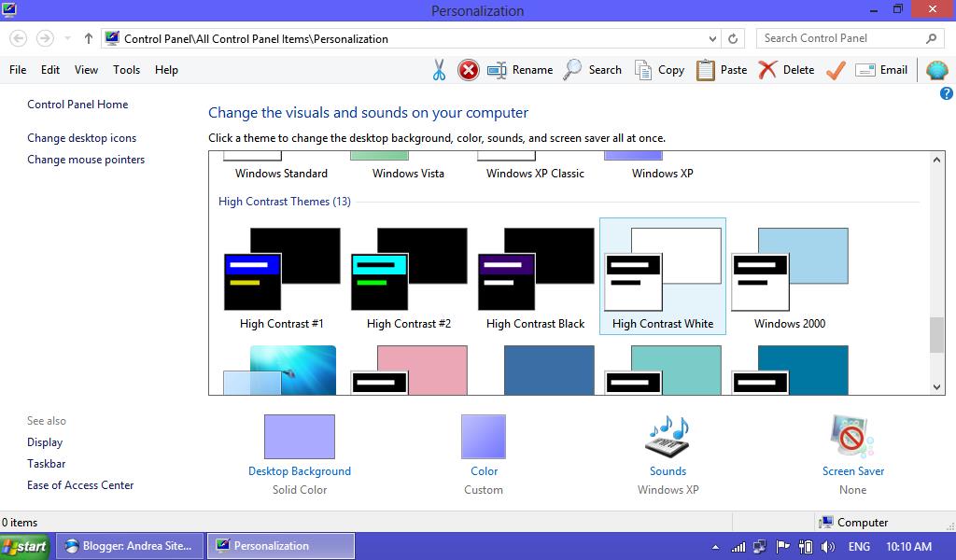Click the red stop circle icon
Image resolution: width=956 pixels, height=560 pixels.
click(x=469, y=70)
